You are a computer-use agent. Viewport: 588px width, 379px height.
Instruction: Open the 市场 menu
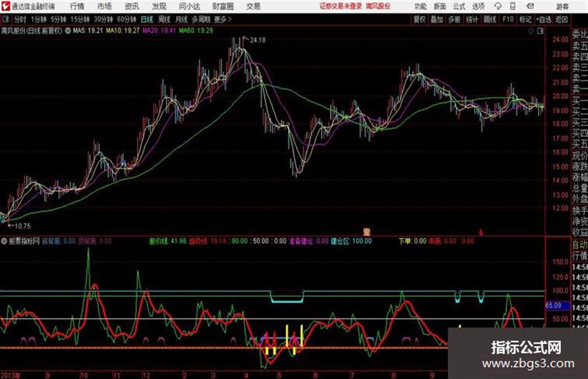tap(105, 6)
